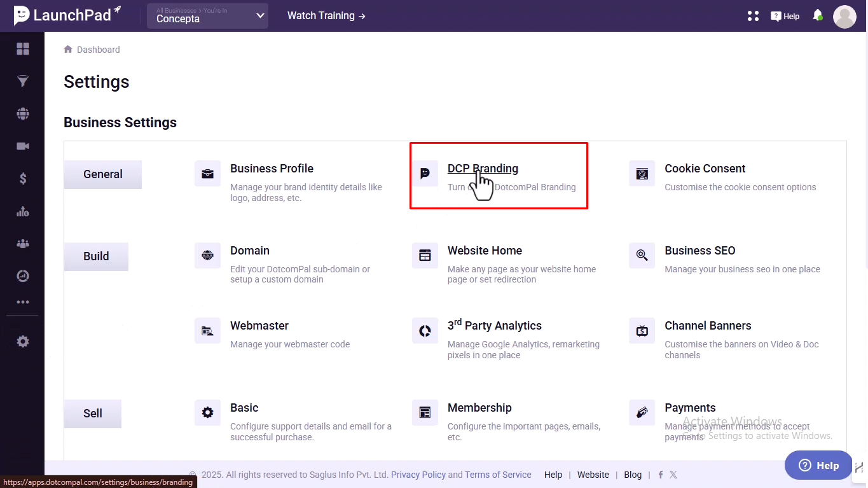The width and height of the screenshot is (868, 488).
Task: Open the Privacy Policy link
Action: (x=418, y=475)
